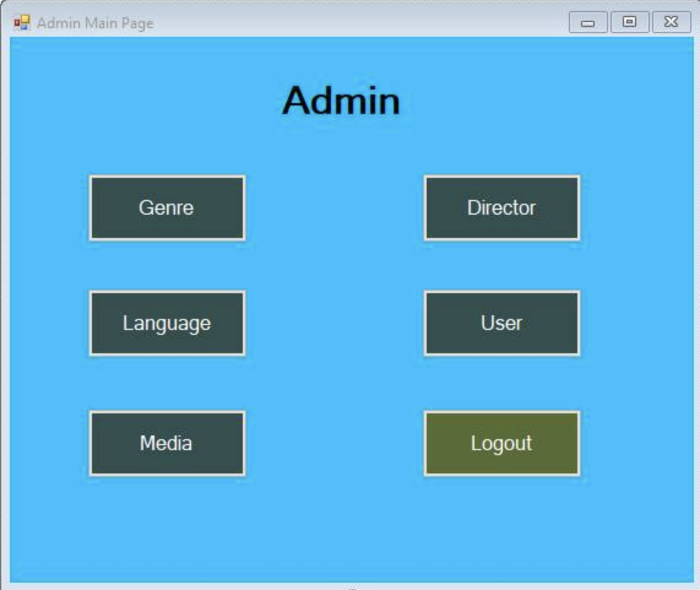Screen dimensions: 700x590
Task: Minimize the Admin Main Page window
Action: pos(588,23)
